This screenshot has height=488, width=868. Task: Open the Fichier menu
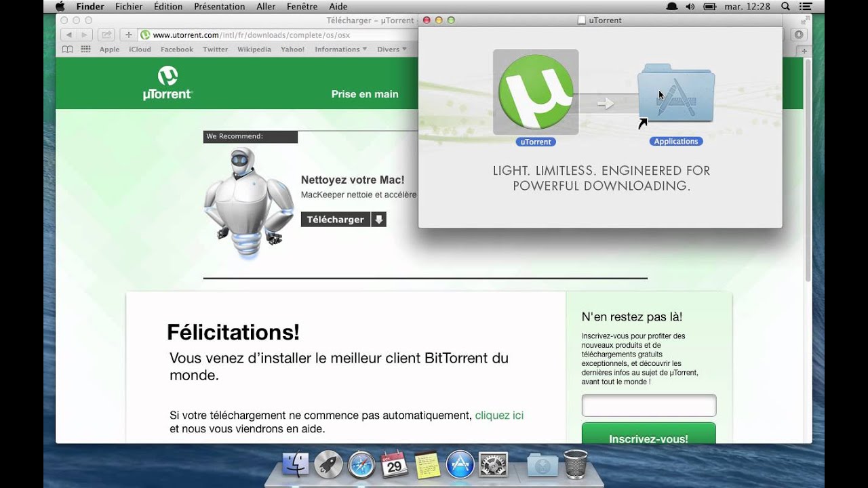[129, 7]
